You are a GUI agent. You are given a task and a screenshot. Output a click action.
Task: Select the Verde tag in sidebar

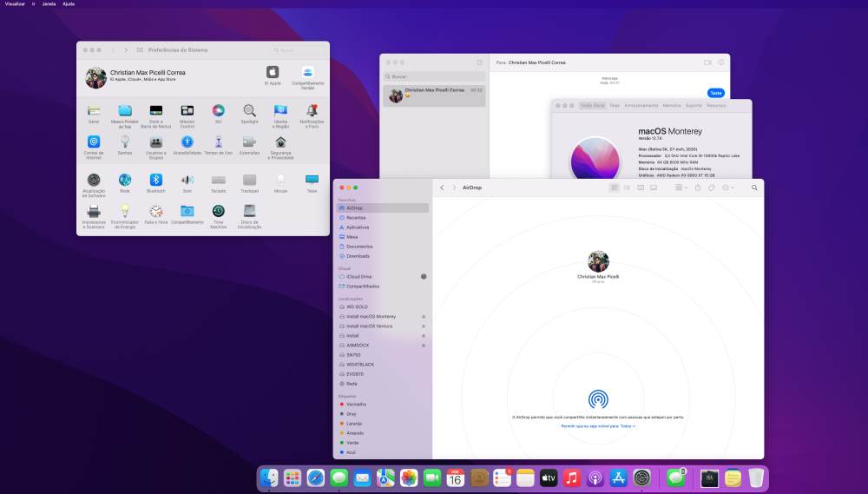tap(383, 443)
